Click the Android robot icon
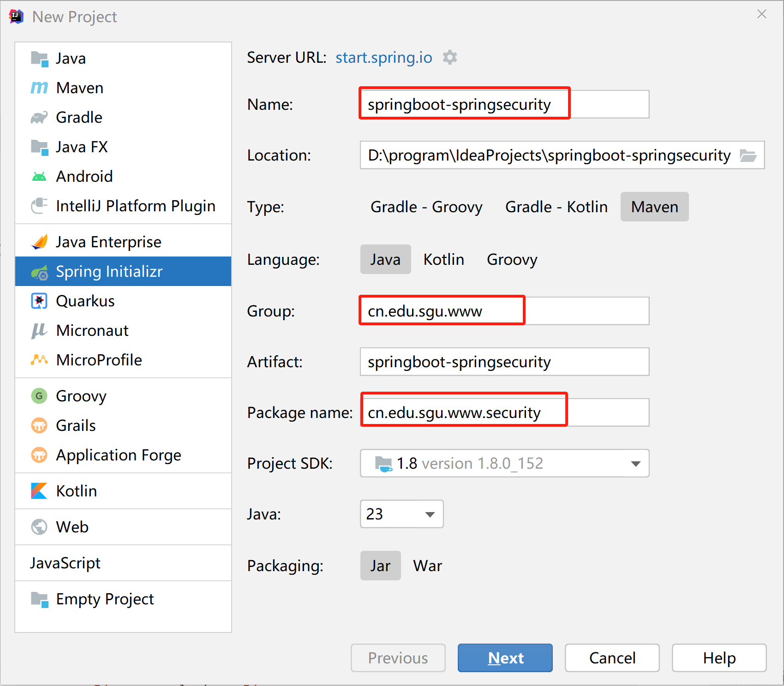The image size is (784, 686). (x=39, y=176)
